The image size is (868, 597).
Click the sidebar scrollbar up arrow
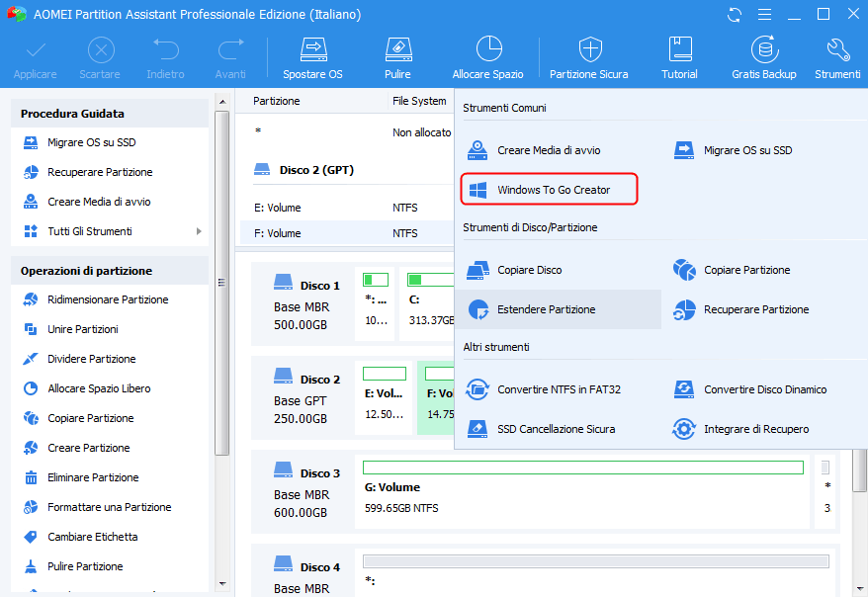(222, 102)
